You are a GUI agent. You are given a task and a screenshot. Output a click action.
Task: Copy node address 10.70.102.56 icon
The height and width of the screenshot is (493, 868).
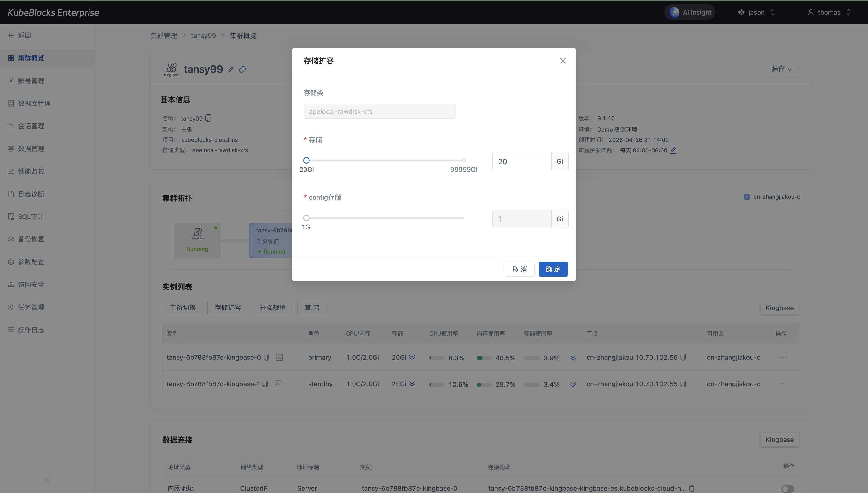[x=683, y=357]
